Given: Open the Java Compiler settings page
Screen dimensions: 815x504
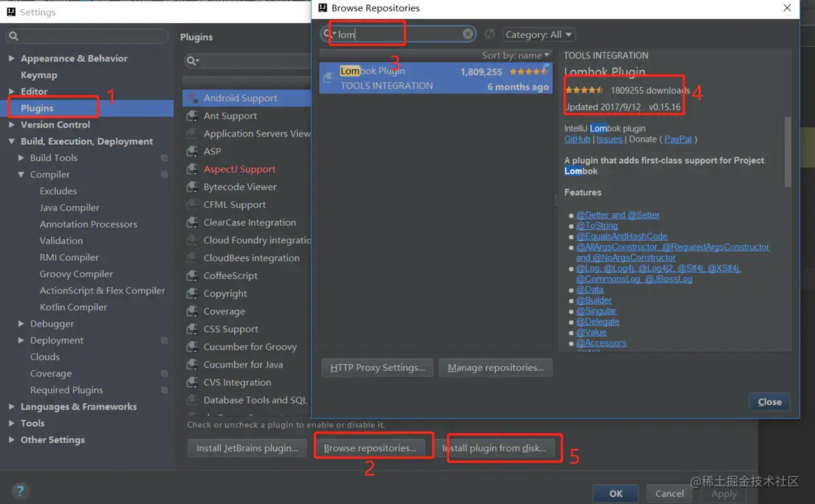Looking at the screenshot, I should point(69,207).
